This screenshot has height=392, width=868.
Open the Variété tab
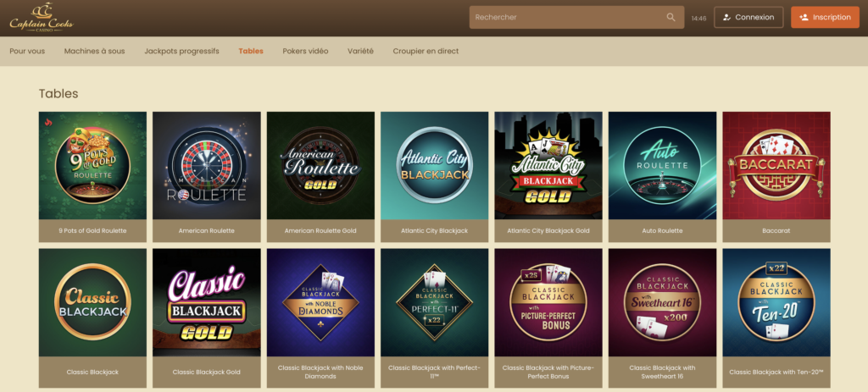tap(360, 51)
